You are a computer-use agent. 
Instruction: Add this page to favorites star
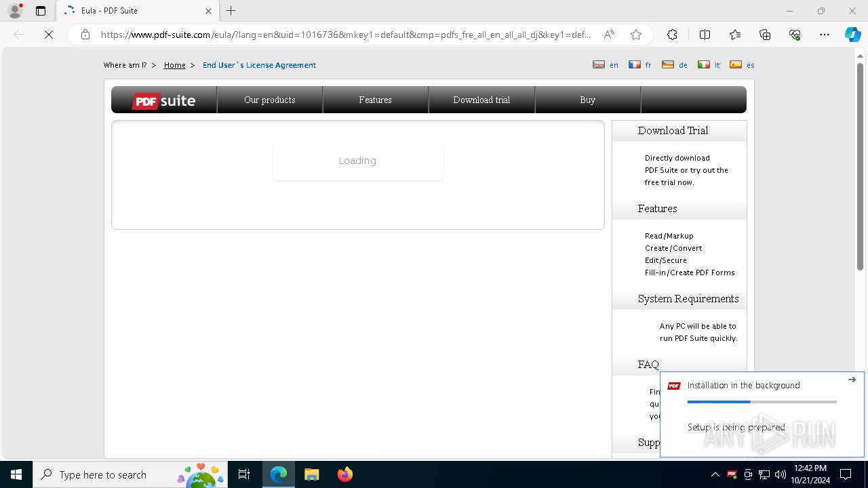click(x=635, y=35)
